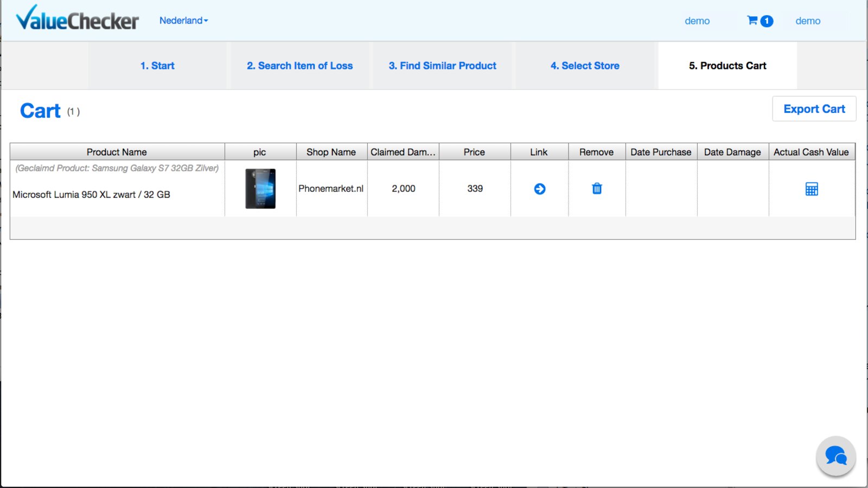
Task: Click the ValueChecker logo
Action: (78, 18)
